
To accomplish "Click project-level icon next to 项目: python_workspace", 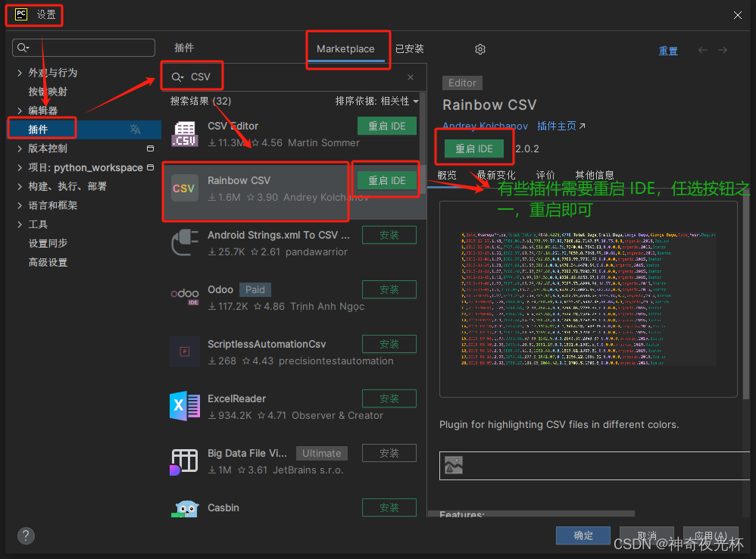I will (x=151, y=167).
